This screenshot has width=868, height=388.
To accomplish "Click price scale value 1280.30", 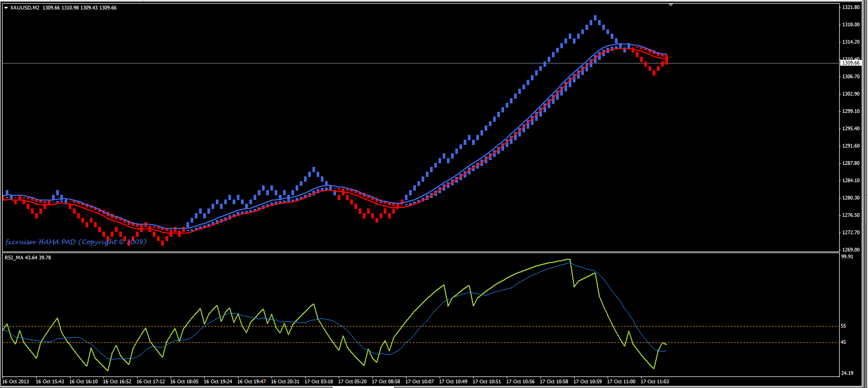I will tap(851, 198).
